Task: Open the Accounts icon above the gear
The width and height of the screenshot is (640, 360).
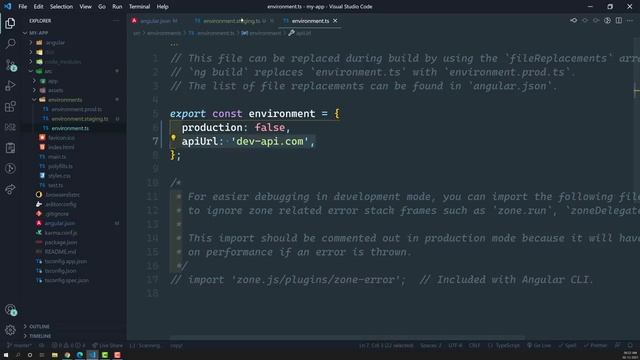Action: point(10,310)
